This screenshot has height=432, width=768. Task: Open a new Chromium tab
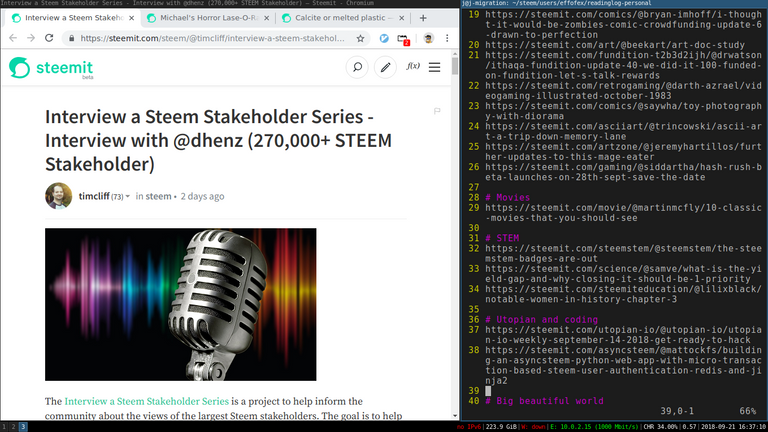point(423,18)
